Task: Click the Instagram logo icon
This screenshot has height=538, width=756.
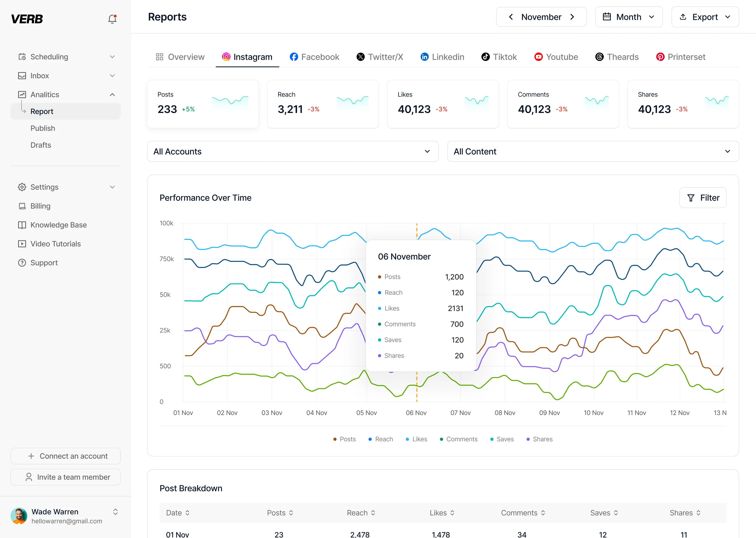Action: click(226, 57)
